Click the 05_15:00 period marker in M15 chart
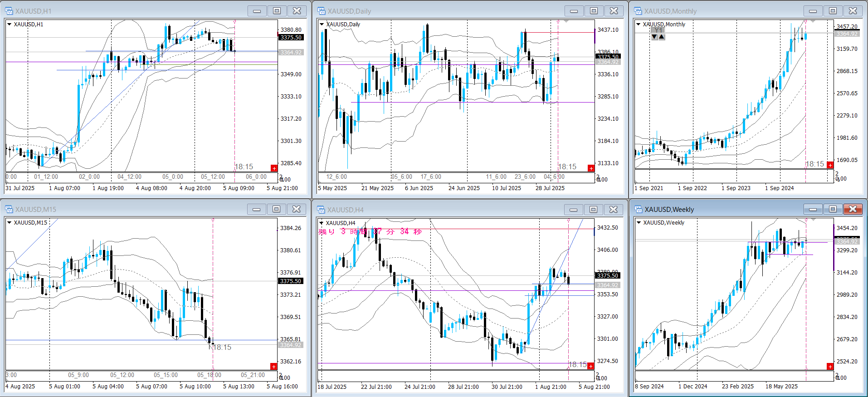Image resolution: width=868 pixels, height=397 pixels. (166, 375)
